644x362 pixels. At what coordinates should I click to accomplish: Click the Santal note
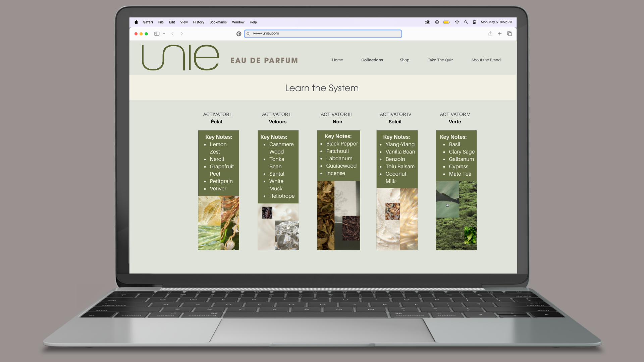coord(277,174)
